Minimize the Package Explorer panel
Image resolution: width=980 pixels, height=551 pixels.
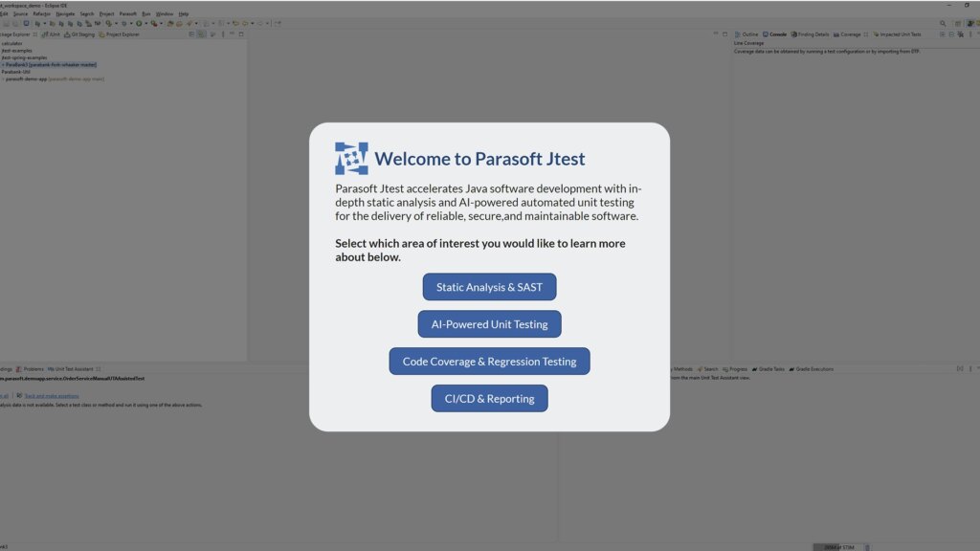coord(232,33)
